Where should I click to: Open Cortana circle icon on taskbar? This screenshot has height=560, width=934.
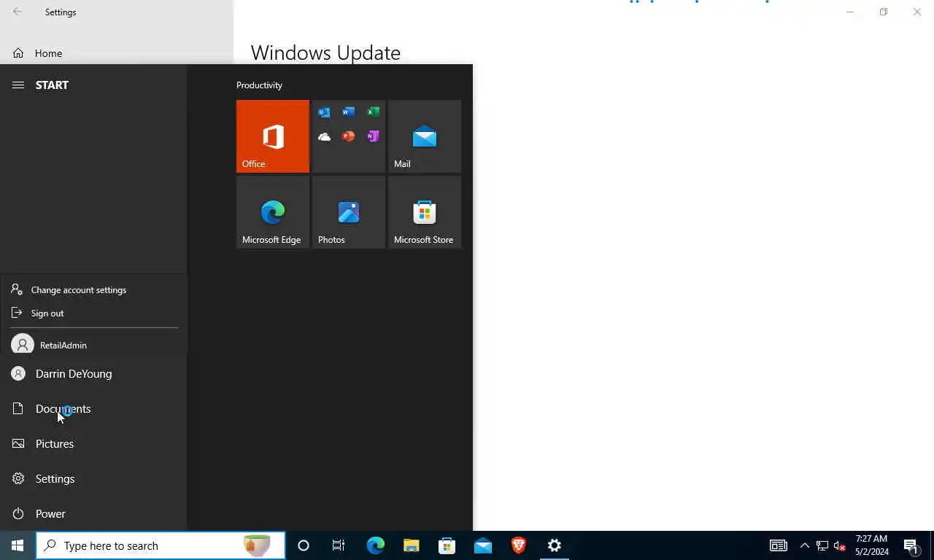pyautogui.click(x=304, y=545)
